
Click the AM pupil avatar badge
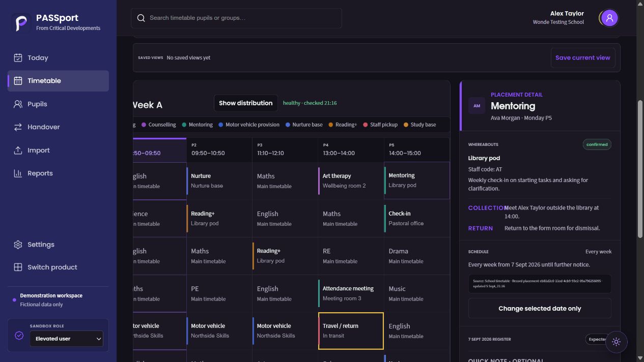[x=477, y=106]
